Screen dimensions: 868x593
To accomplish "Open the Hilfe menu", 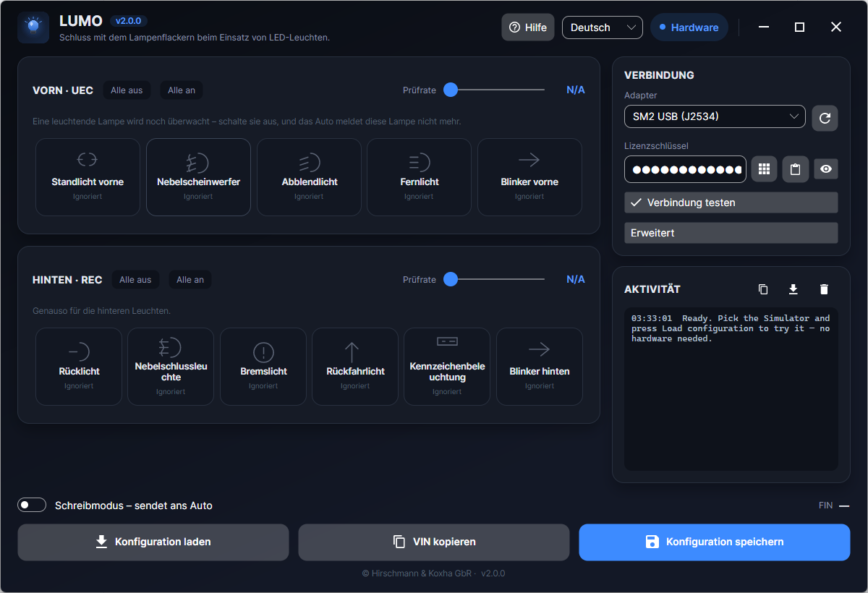I will (x=528, y=27).
